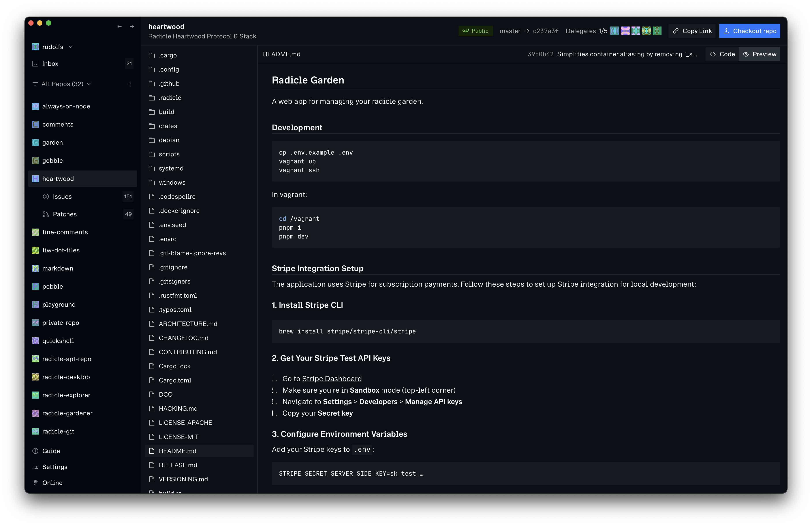812x526 pixels.
Task: Click the Public visibility badge
Action: point(475,31)
